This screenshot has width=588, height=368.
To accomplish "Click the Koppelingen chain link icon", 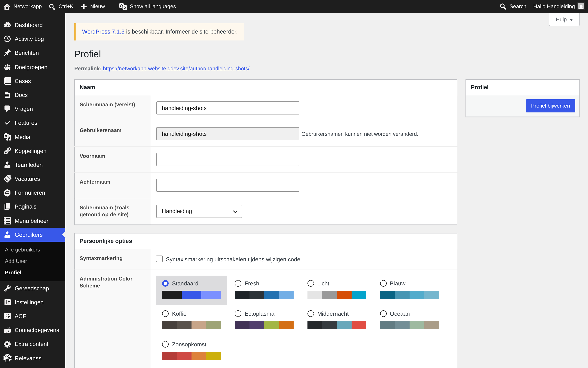I will click(7, 151).
